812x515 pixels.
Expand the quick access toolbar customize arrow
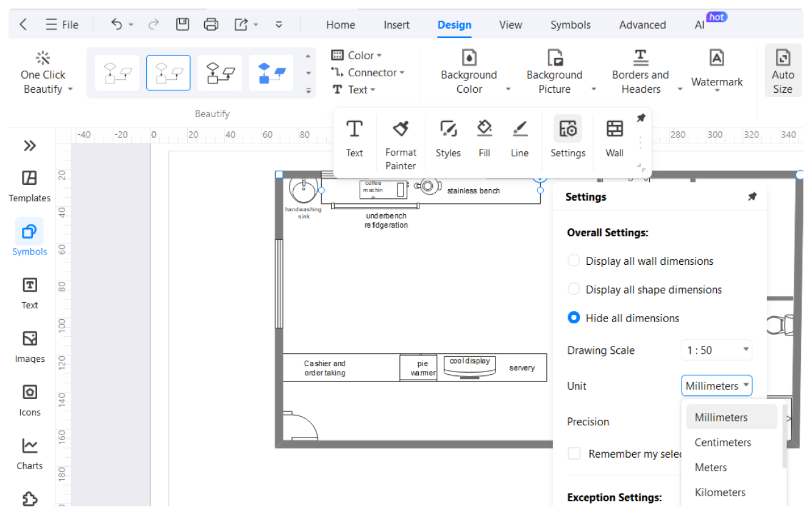[279, 24]
